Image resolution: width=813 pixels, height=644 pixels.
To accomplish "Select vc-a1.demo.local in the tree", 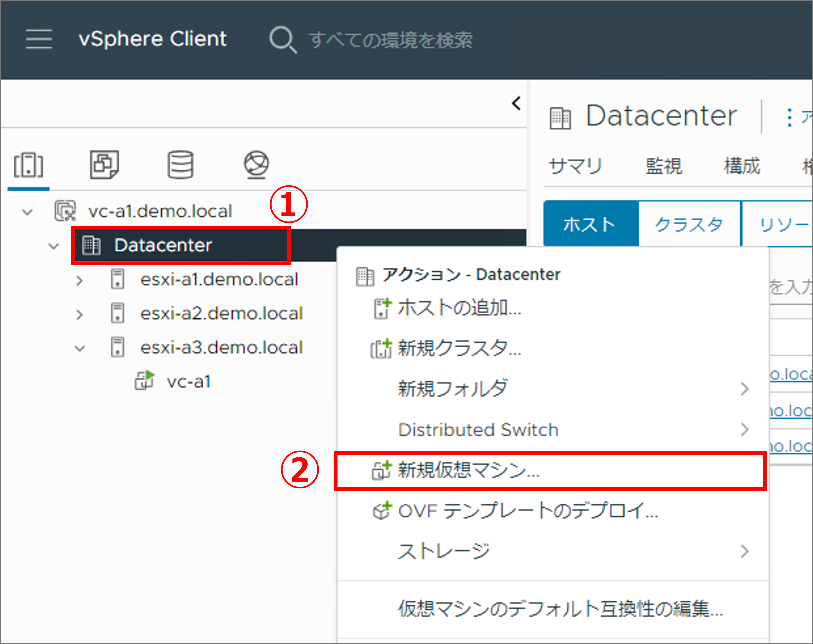I will [x=160, y=211].
